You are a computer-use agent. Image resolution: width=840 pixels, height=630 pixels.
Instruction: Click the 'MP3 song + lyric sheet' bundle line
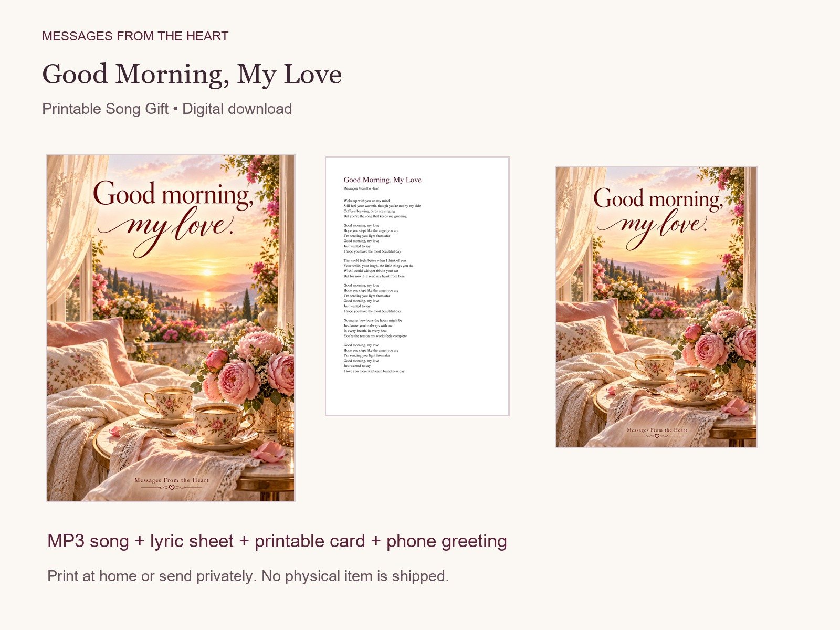pos(277,541)
